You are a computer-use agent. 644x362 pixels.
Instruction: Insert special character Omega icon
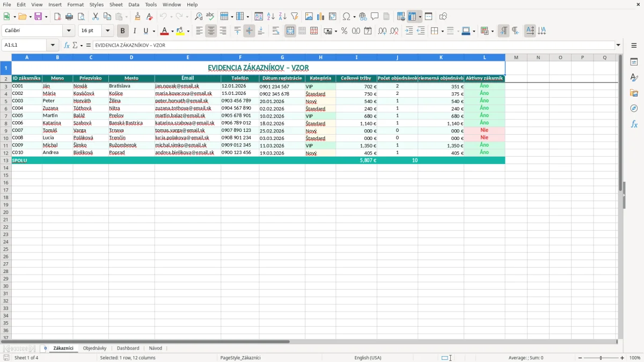coord(346,17)
